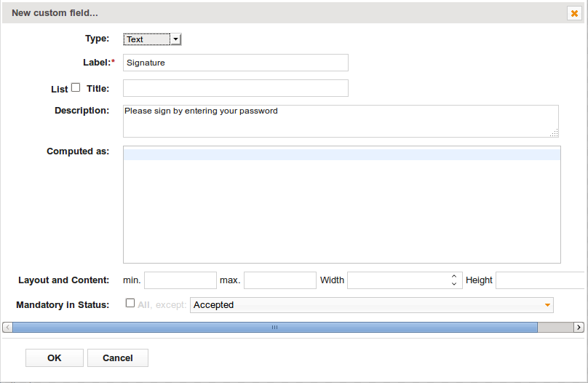This screenshot has height=383, width=588.
Task: Click the Type dropdown arrow button
Action: [175, 39]
